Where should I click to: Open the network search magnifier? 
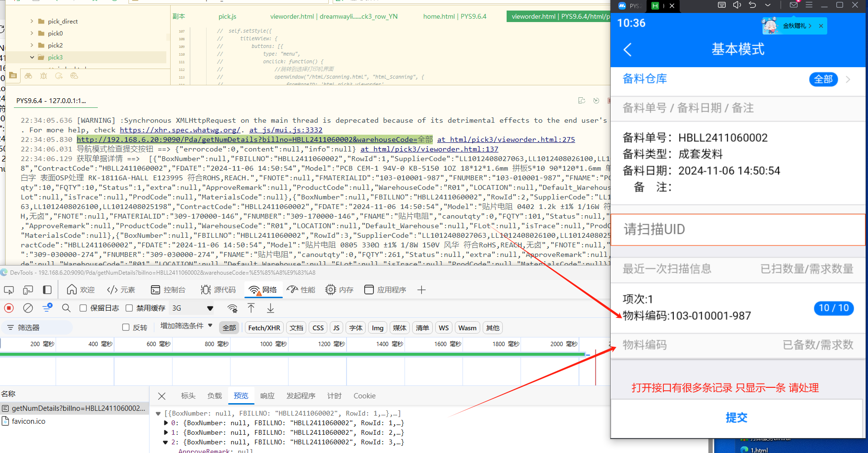pos(66,308)
